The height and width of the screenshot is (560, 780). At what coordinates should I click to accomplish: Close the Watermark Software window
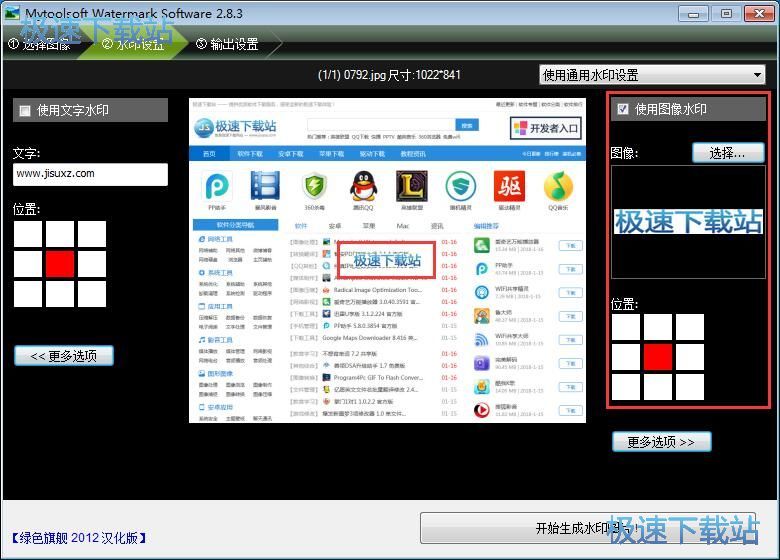coord(759,13)
